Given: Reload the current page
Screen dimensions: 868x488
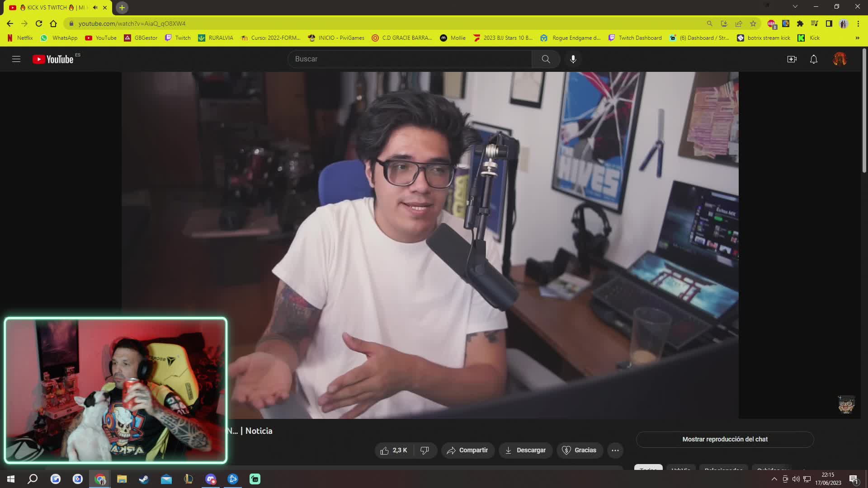Looking at the screenshot, I should [39, 23].
